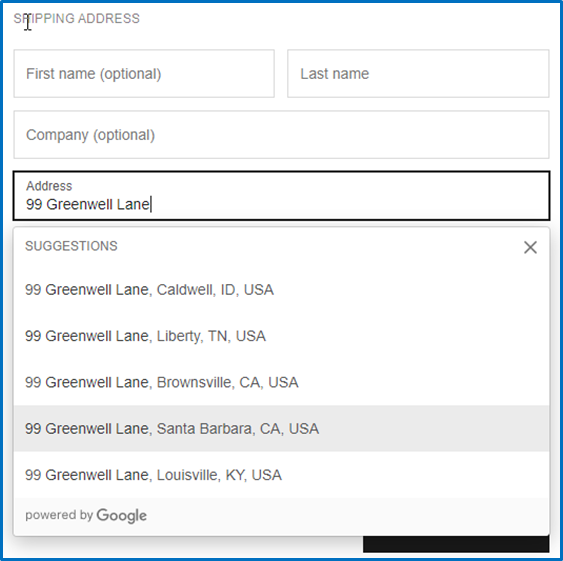Dismiss suggestions using the X icon
Screen dimensions: 563x561
[530, 247]
